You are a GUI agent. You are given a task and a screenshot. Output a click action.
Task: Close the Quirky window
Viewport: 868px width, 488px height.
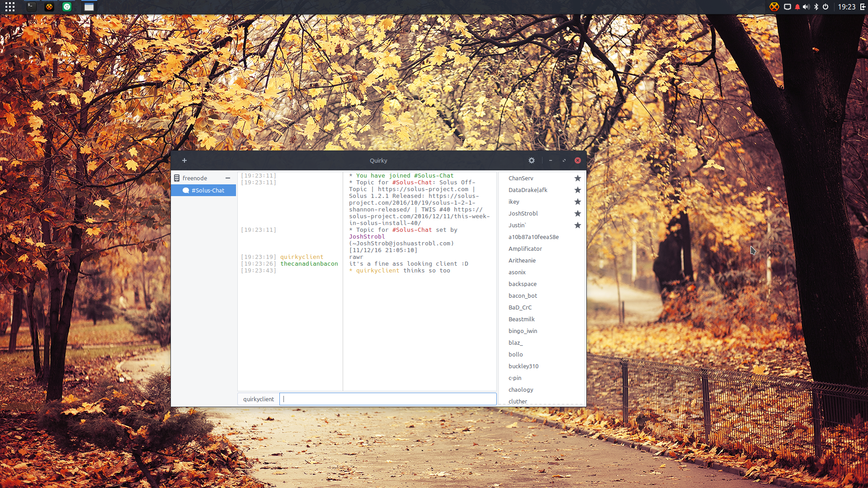coord(578,160)
